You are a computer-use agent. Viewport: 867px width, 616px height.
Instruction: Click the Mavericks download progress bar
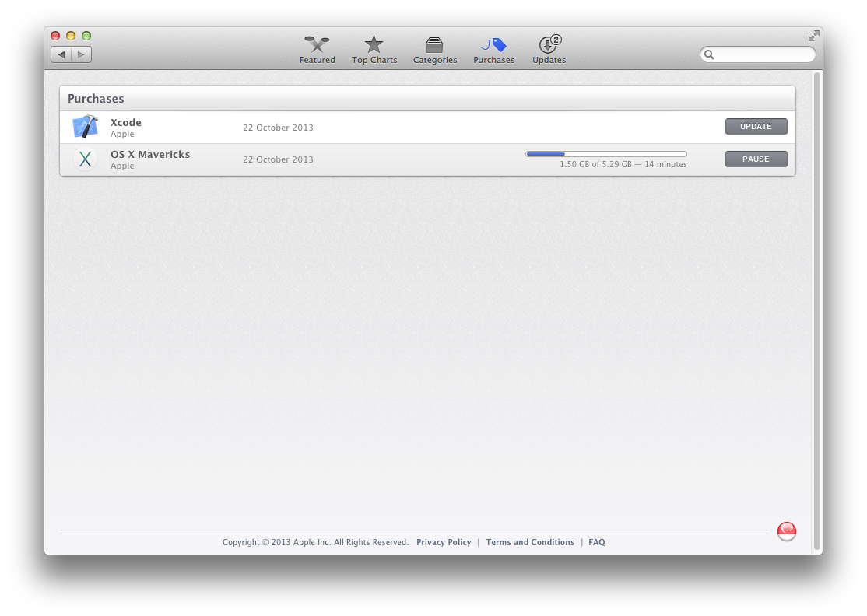606,154
